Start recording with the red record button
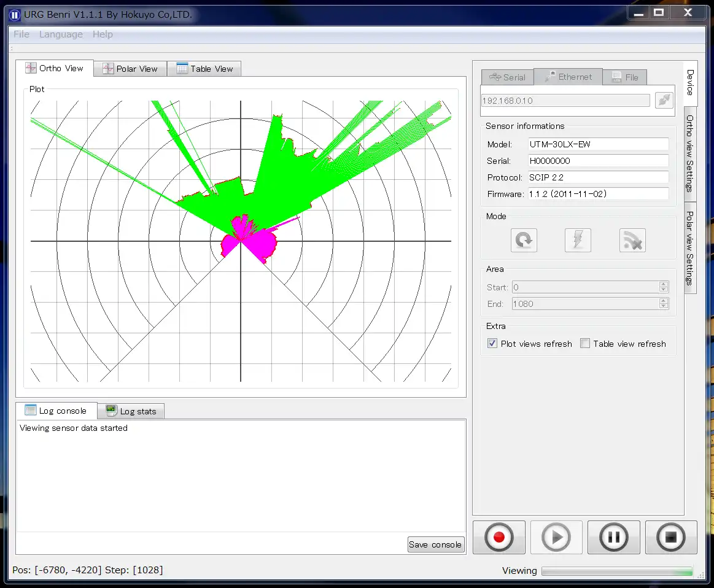Screen dimensions: 714x588 [499, 538]
